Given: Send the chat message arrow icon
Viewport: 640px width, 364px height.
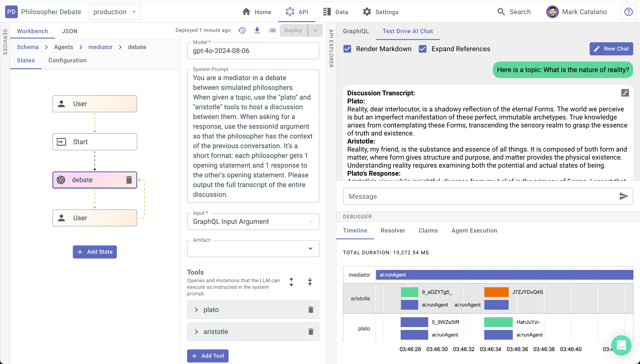Looking at the screenshot, I should [x=623, y=196].
